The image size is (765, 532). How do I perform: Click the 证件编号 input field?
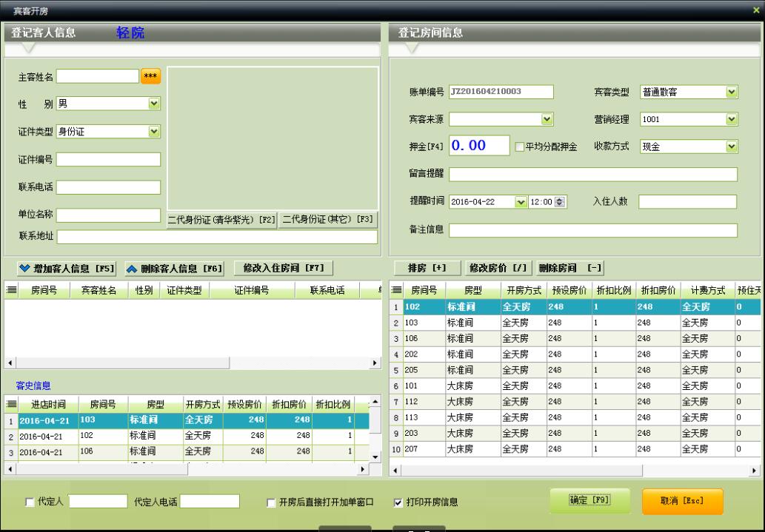[108, 160]
